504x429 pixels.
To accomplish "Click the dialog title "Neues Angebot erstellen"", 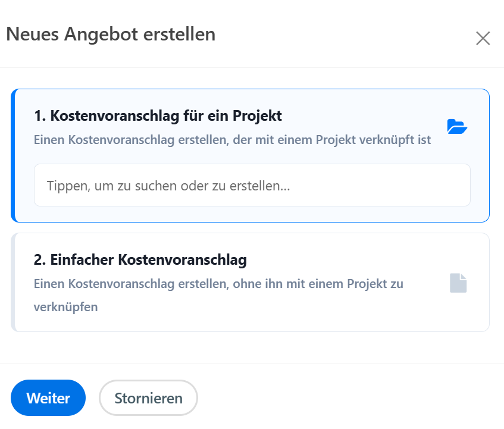I will point(111,35).
